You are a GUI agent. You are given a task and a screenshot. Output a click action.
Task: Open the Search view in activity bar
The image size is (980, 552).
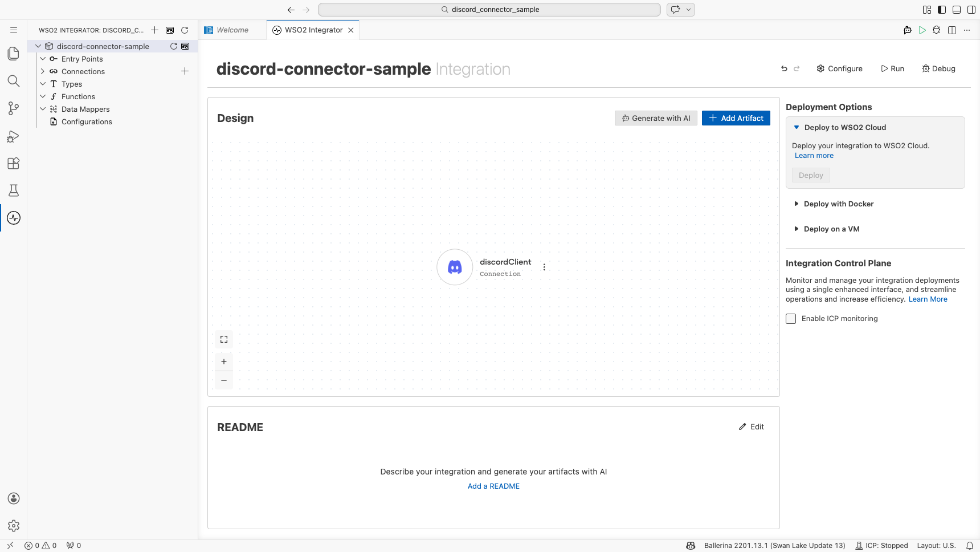pyautogui.click(x=14, y=81)
